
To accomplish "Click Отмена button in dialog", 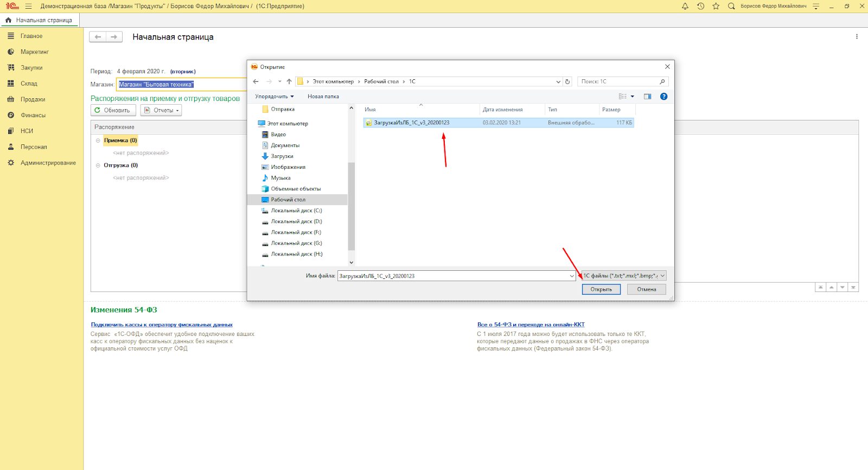I will point(647,289).
